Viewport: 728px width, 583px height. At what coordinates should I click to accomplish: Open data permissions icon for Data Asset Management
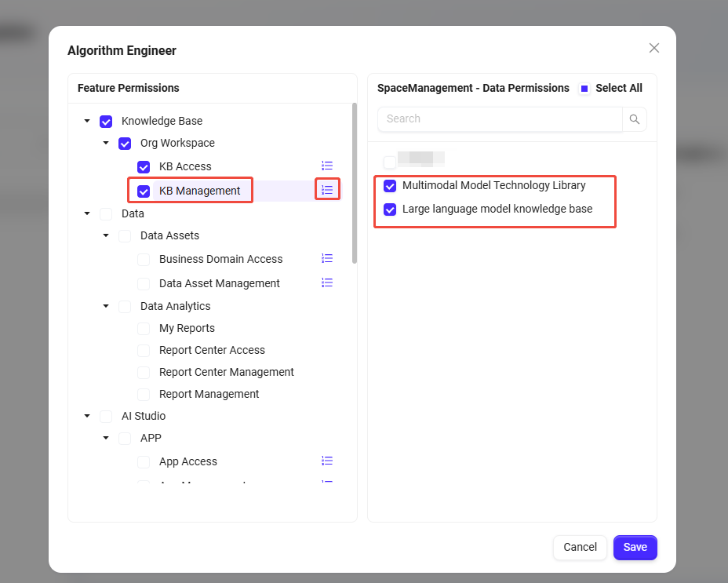(x=327, y=282)
